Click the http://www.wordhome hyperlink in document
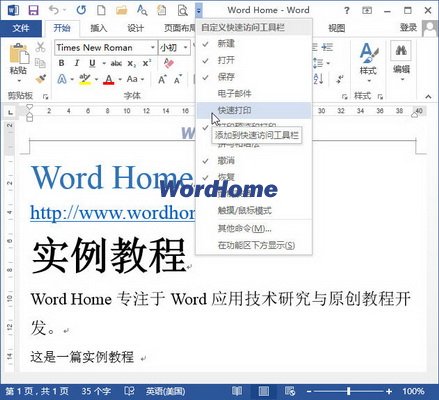Screen dimensions: 439x400 [113, 212]
